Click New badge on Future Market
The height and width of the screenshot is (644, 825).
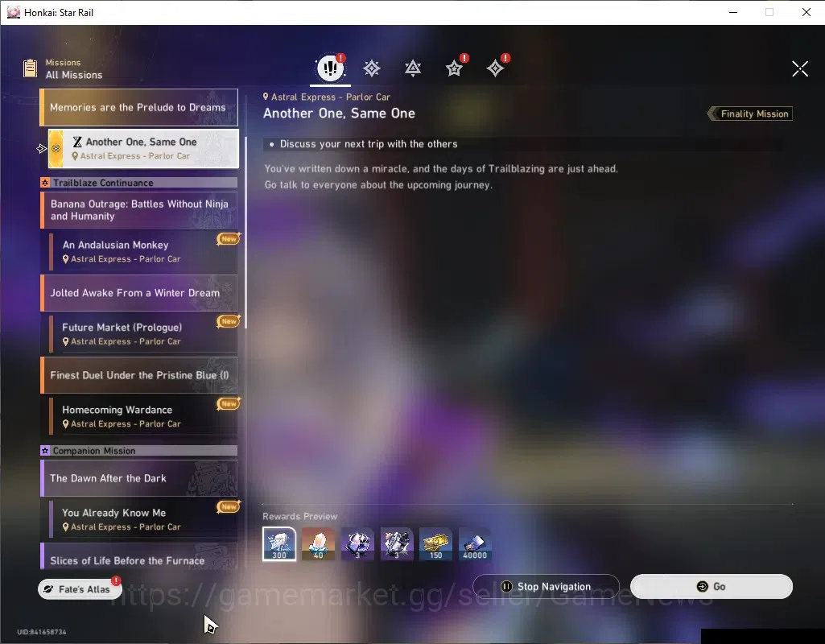pyautogui.click(x=229, y=321)
